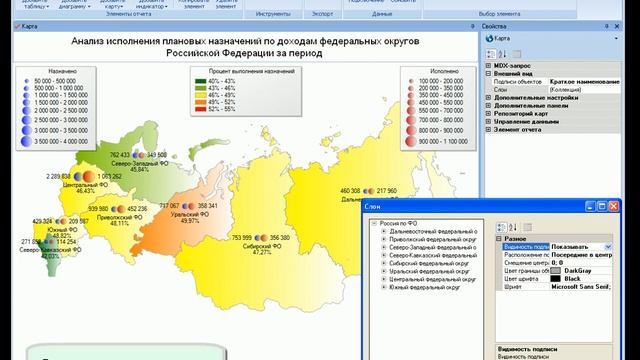Expand Южный федеральный округ node
The image size is (640, 360).
point(384,287)
